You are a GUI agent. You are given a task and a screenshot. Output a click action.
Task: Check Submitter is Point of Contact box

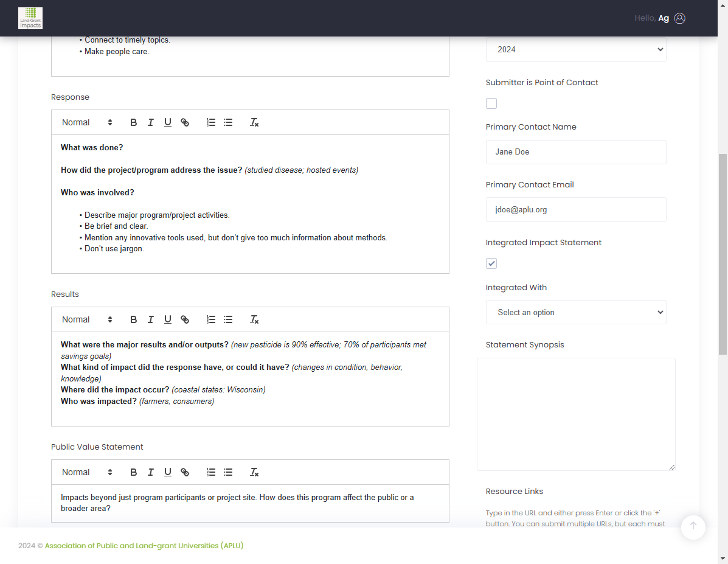[491, 103]
